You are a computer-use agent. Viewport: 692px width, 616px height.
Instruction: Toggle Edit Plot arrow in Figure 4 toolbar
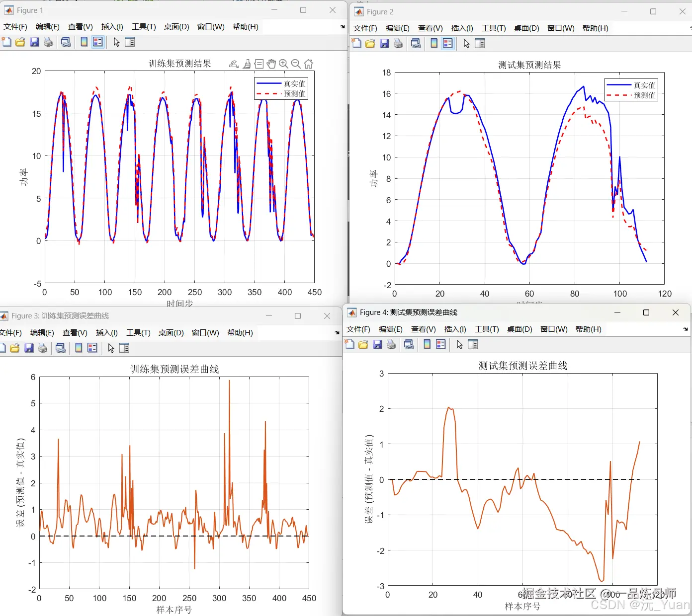459,345
